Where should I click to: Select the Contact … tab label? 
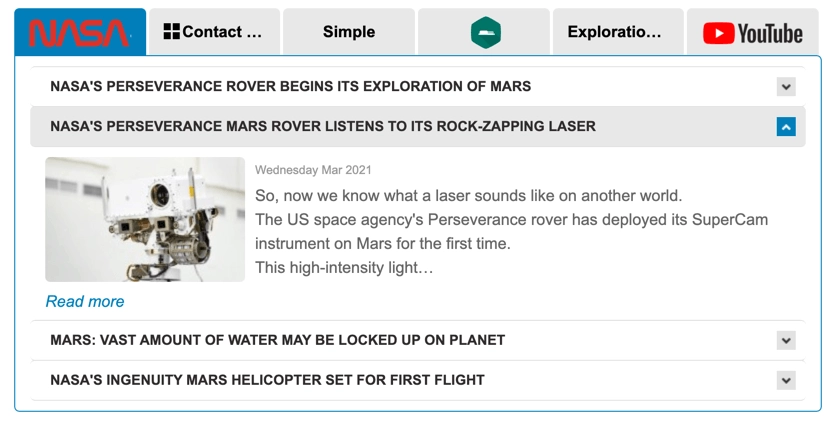222,32
